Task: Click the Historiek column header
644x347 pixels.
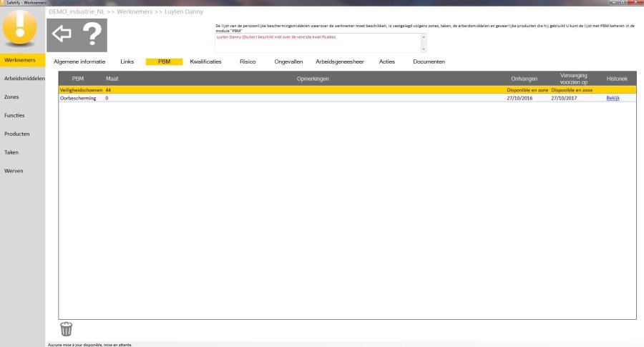Action: click(617, 79)
